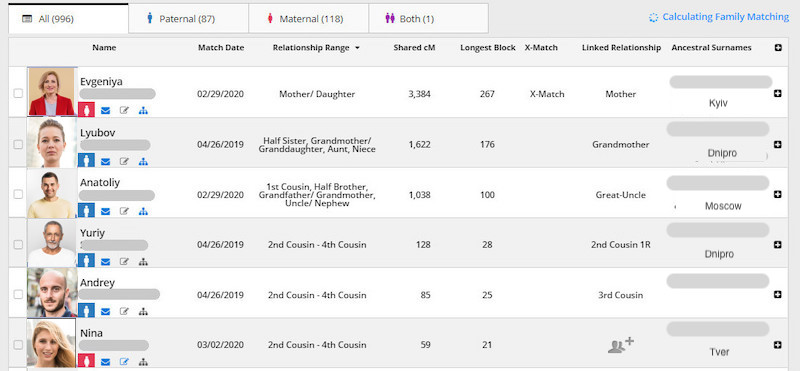The height and width of the screenshot is (371, 800).
Task: Select the checkbox for Anatoliy's row
Action: coord(18,194)
